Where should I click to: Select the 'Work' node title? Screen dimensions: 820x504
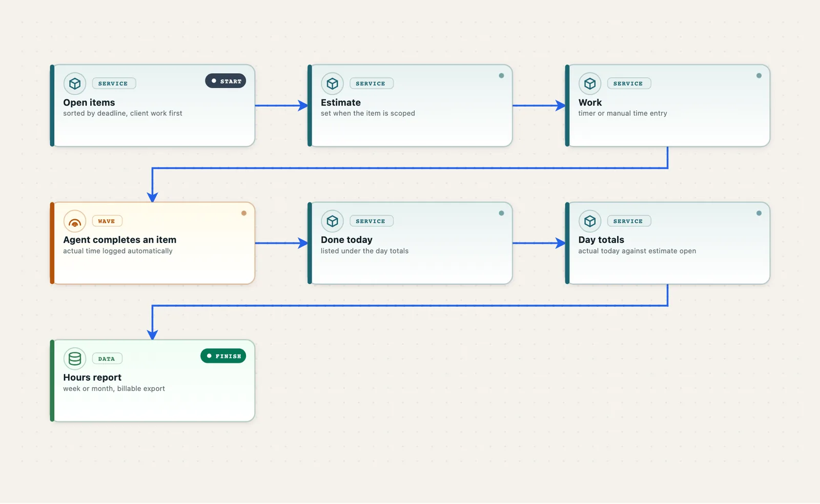pyautogui.click(x=590, y=102)
